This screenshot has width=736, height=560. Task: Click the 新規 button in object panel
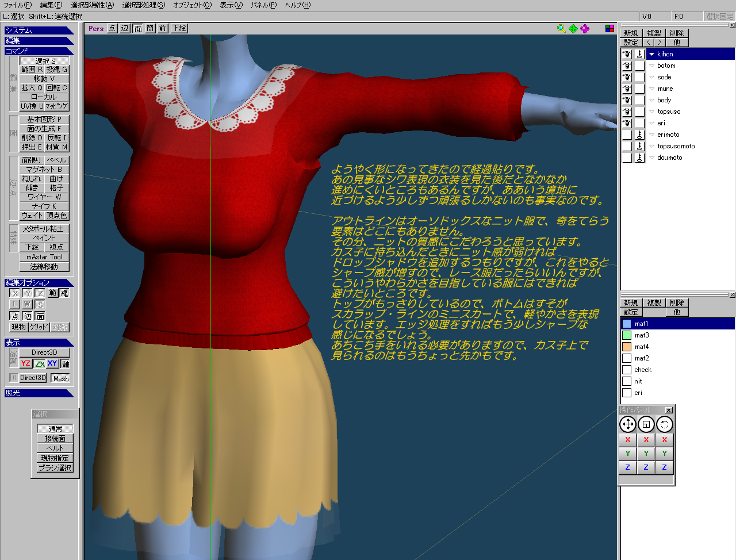point(631,33)
